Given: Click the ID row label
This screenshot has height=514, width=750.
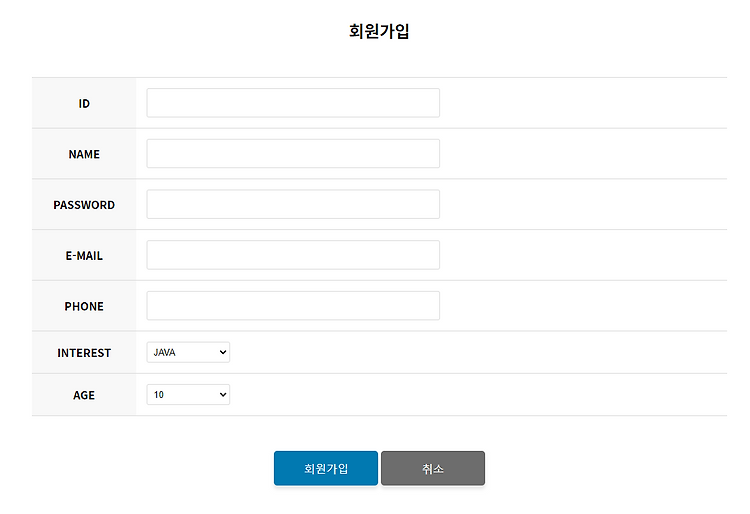Looking at the screenshot, I should [84, 104].
